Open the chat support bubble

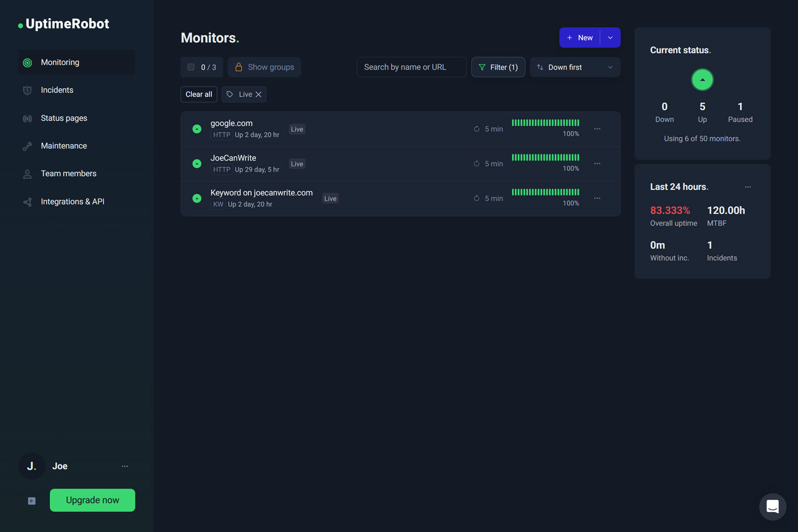(772, 507)
